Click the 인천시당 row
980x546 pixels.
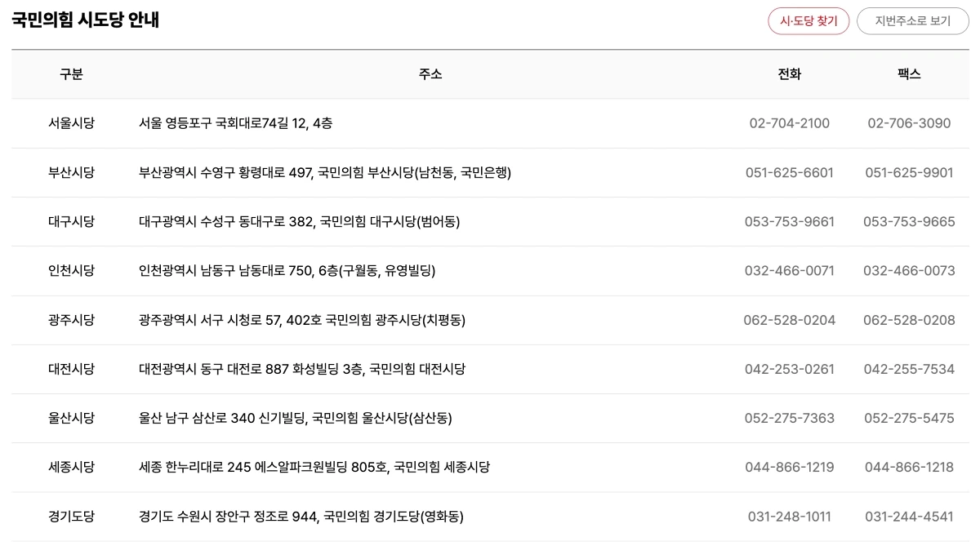coord(72,270)
